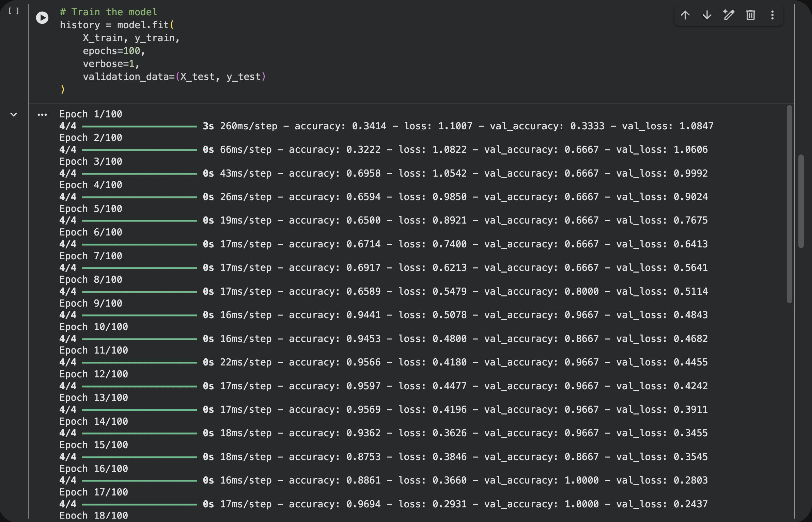Move cell up with arrow icon
Viewport: 812px width, 522px height.
[685, 15]
